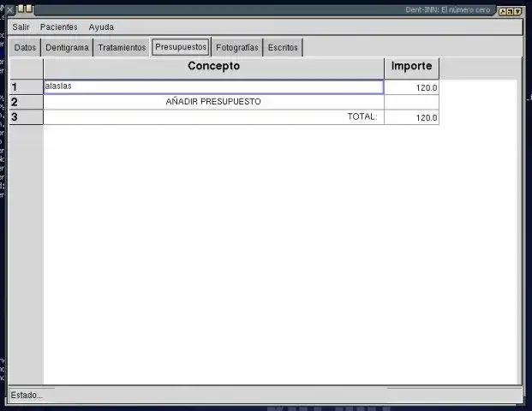Click the first title bar button at right
Viewport: 532px width, 411px height.
[503, 12]
